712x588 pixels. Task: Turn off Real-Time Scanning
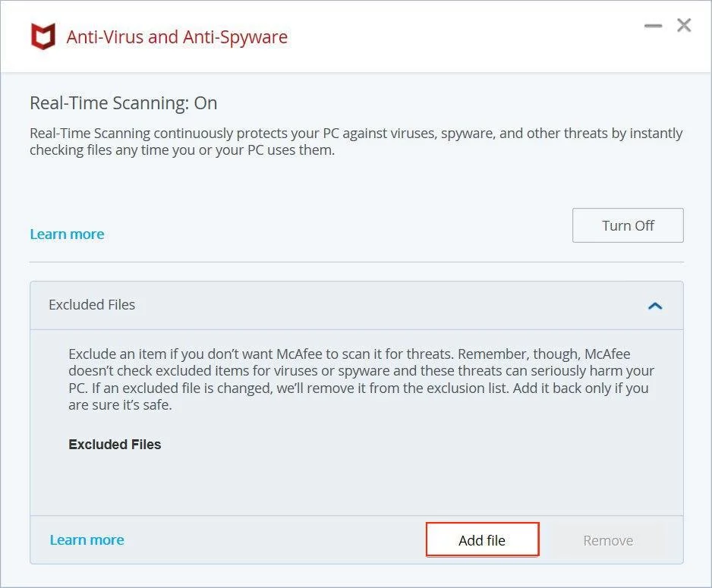click(x=628, y=225)
